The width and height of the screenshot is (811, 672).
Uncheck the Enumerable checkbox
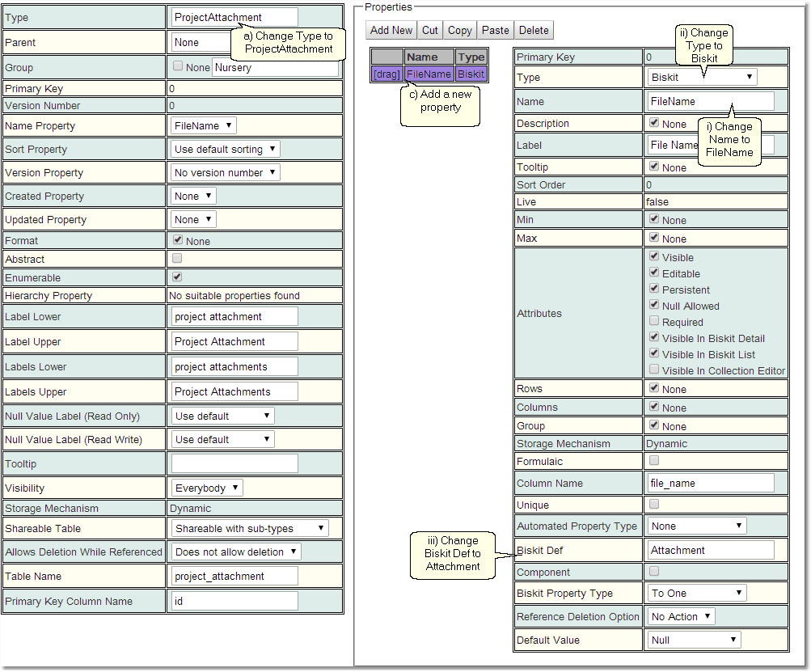tap(177, 277)
